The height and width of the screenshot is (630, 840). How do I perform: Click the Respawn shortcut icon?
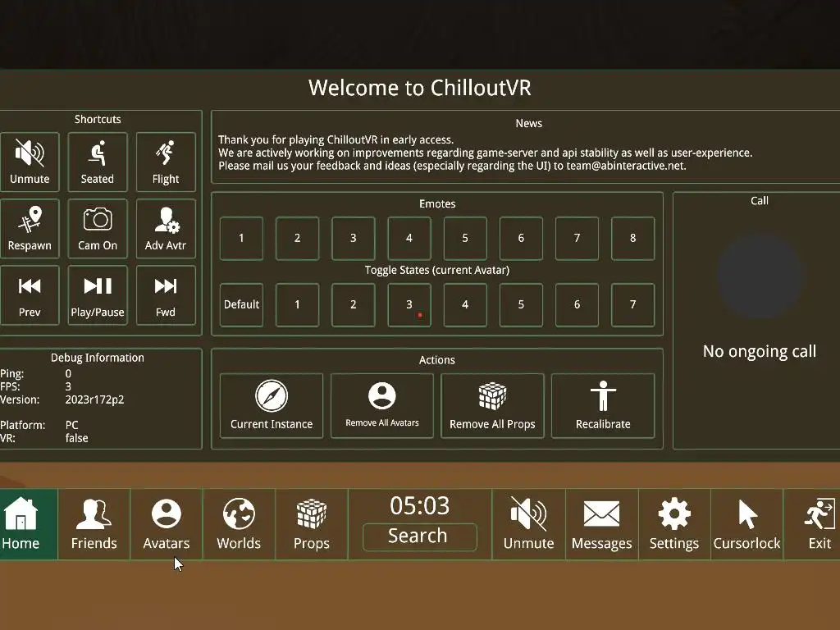(x=30, y=229)
